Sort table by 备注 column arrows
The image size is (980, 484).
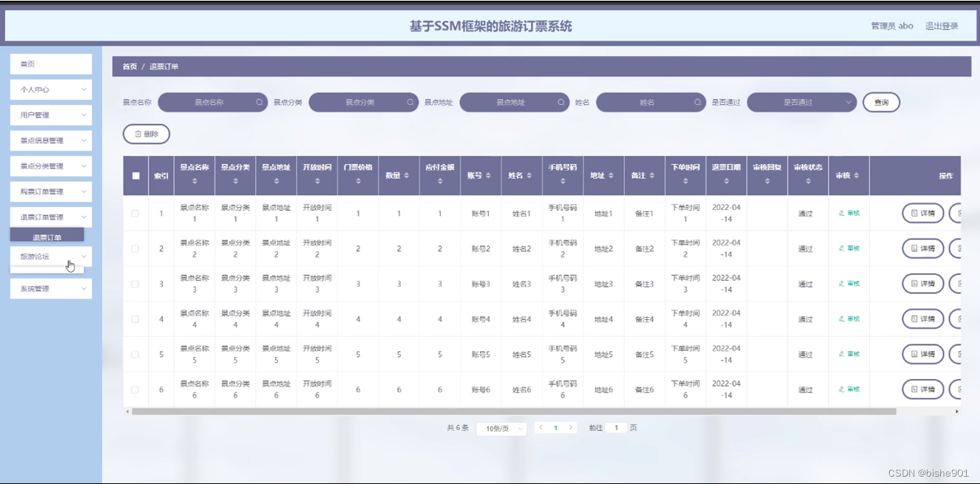click(x=652, y=176)
